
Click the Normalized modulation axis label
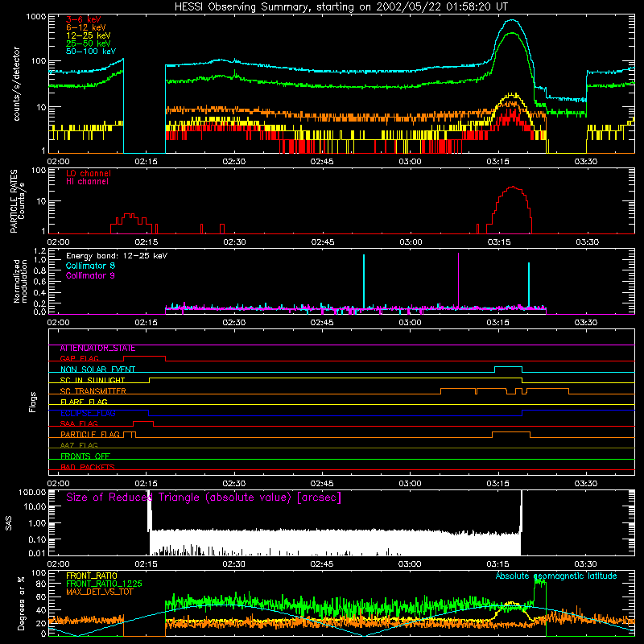tap(19, 281)
